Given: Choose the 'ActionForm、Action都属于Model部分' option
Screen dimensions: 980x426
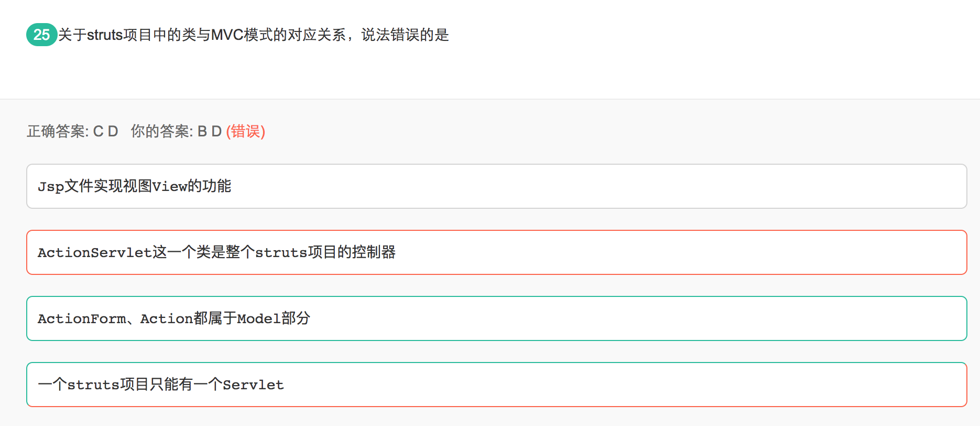Looking at the screenshot, I should click(x=173, y=318).
